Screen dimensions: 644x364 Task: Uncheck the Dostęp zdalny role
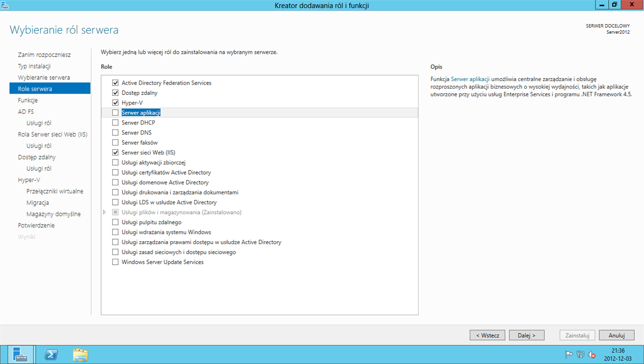point(115,93)
